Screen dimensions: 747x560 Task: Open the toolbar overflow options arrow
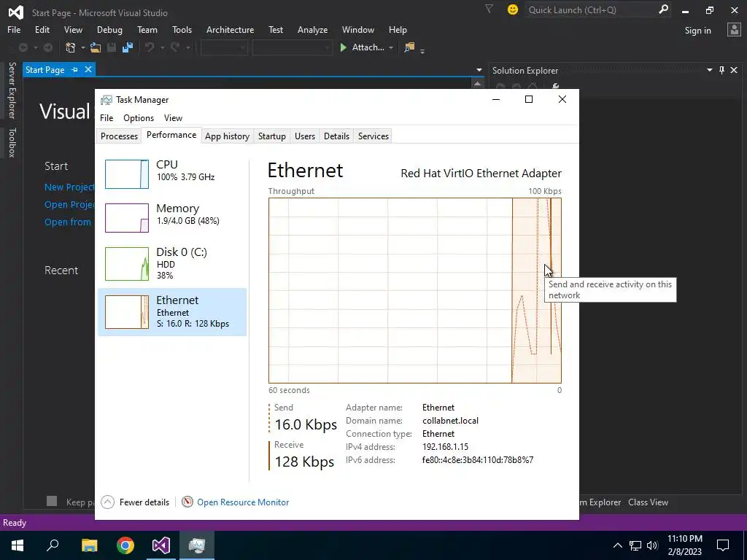(422, 50)
